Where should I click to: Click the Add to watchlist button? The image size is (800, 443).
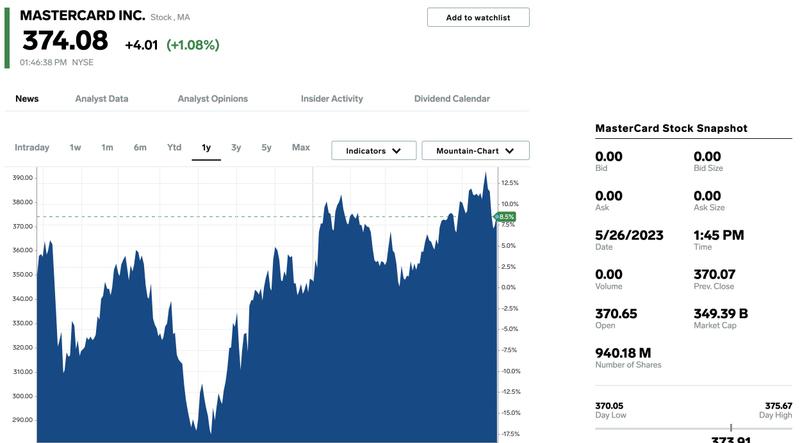[x=478, y=17]
